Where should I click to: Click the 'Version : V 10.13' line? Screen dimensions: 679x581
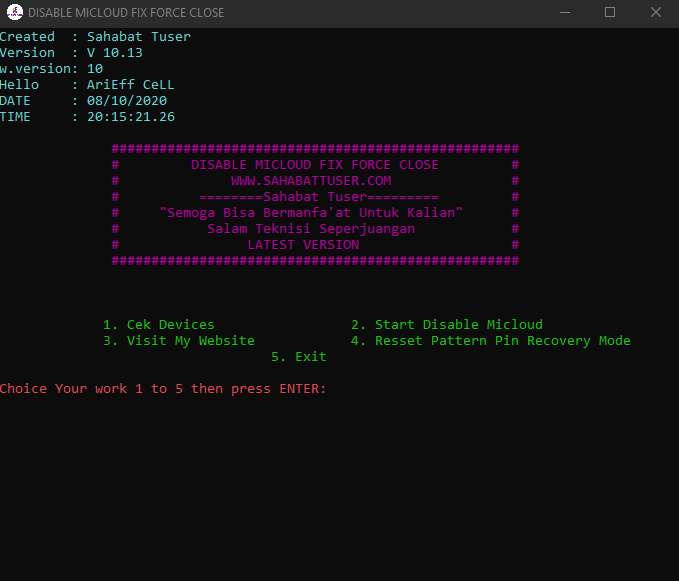click(x=71, y=53)
